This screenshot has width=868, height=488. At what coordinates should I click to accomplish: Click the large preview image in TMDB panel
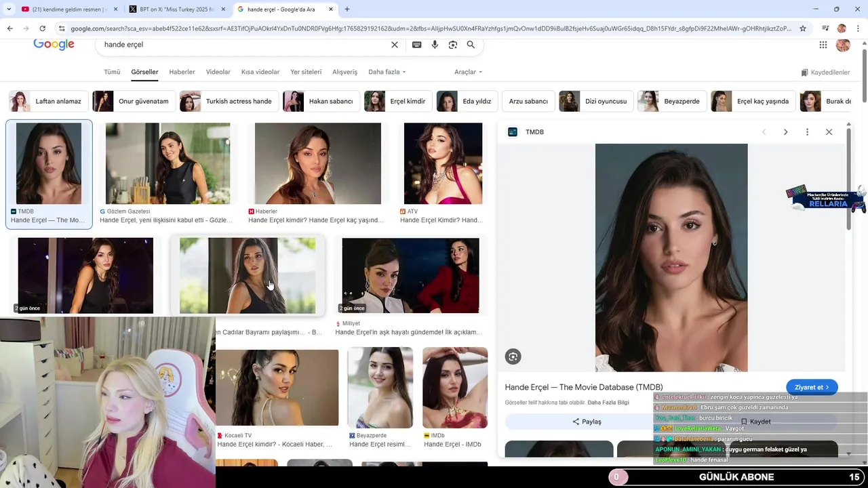point(671,258)
